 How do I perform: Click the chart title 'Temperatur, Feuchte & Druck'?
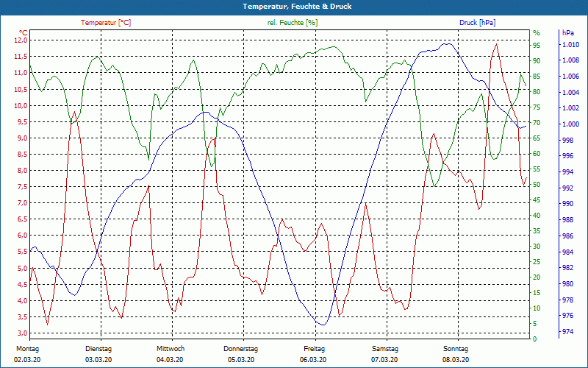coord(297,7)
